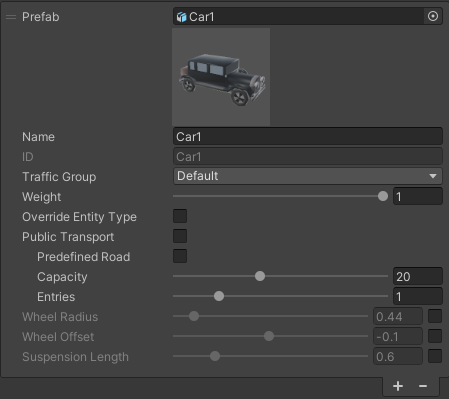Click the ID label
Viewport: 449px width, 399px height.
point(28,157)
